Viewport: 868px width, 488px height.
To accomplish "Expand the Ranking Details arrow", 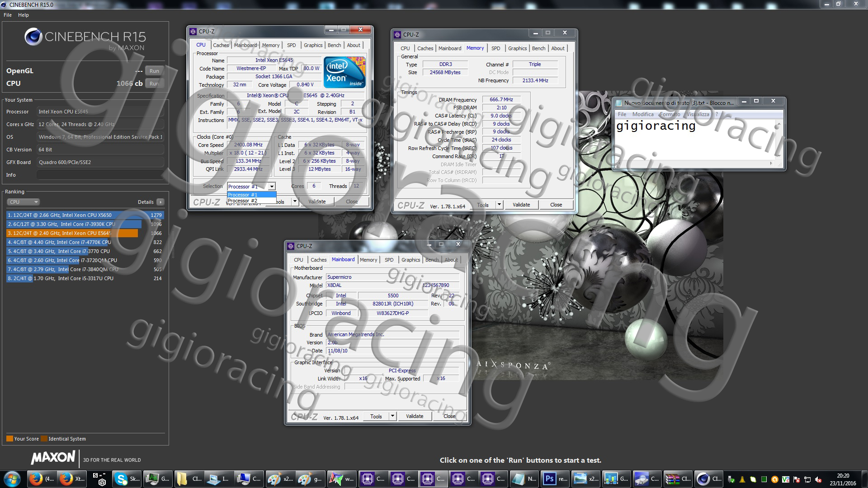I will [x=160, y=202].
